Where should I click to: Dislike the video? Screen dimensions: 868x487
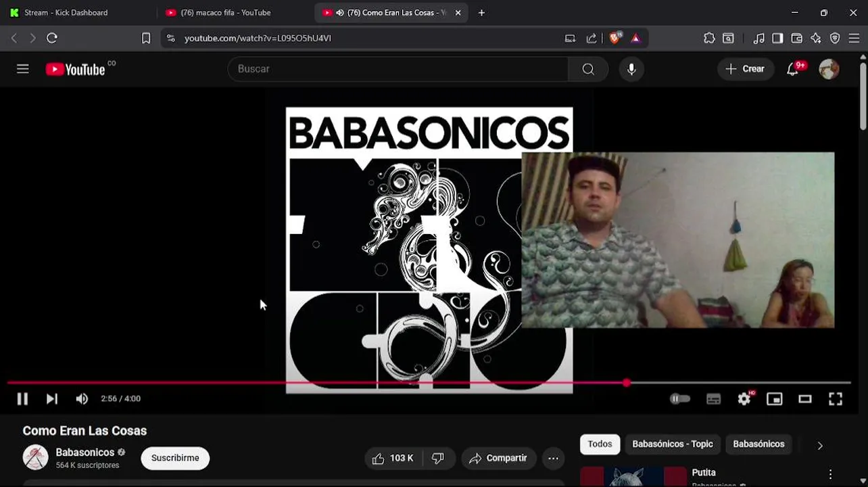438,458
